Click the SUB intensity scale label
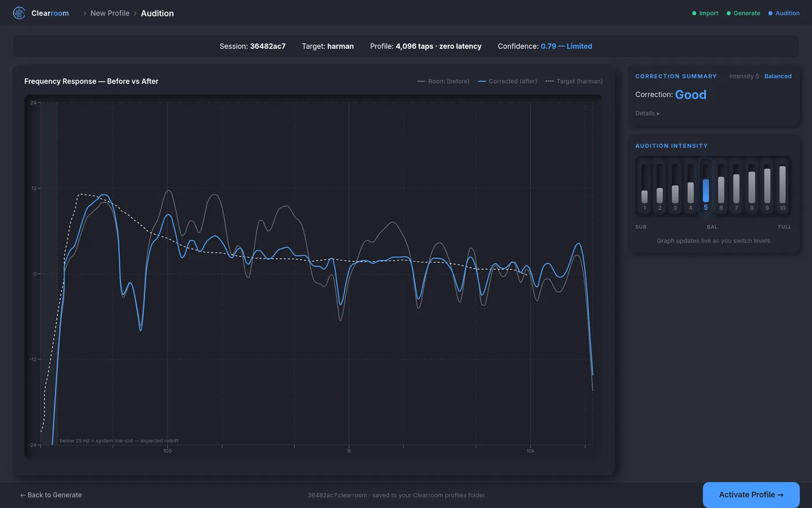812x508 pixels. (x=641, y=227)
